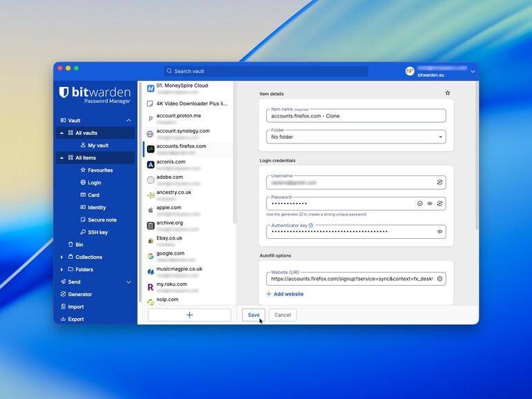Screen dimensions: 532x399
Task: Show the Authenticator key with eye icon
Action: [x=439, y=231]
